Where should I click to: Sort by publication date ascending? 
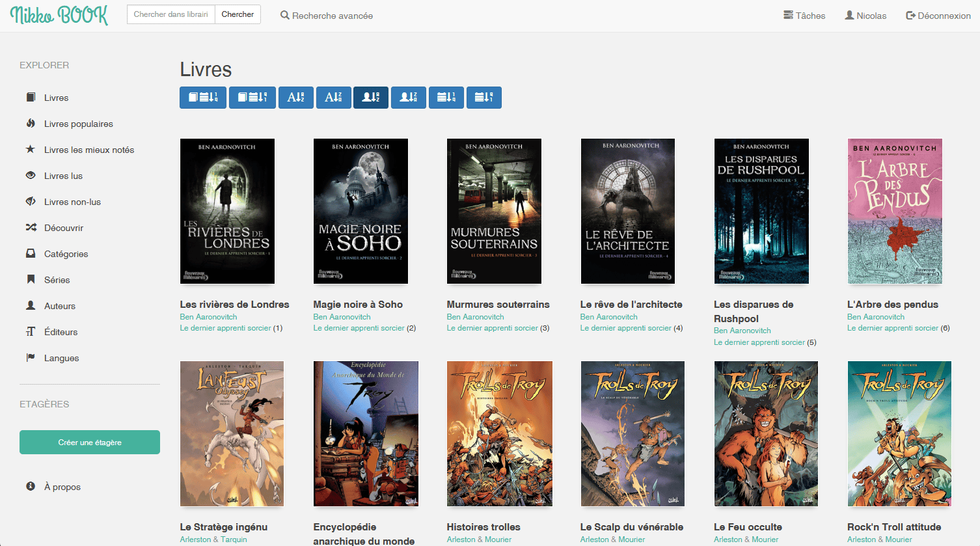coord(446,98)
